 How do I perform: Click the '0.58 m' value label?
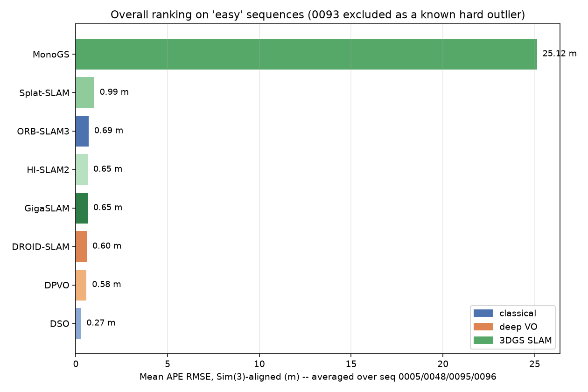tap(106, 285)
